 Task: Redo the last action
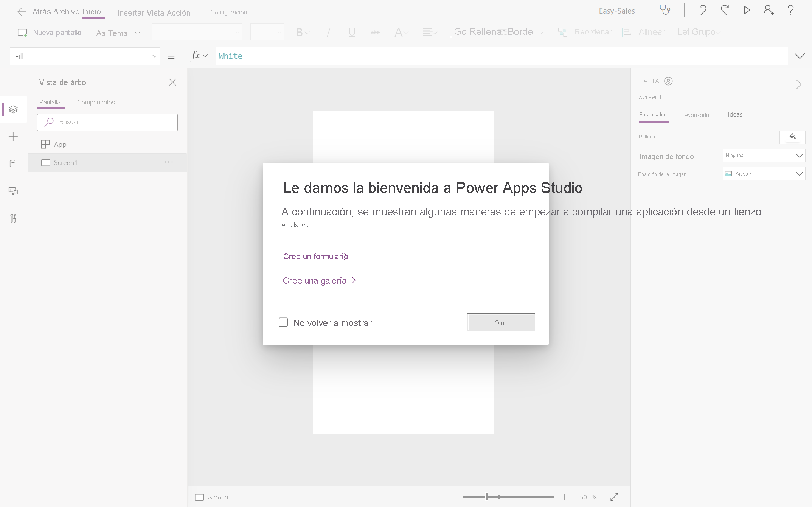[x=725, y=10]
